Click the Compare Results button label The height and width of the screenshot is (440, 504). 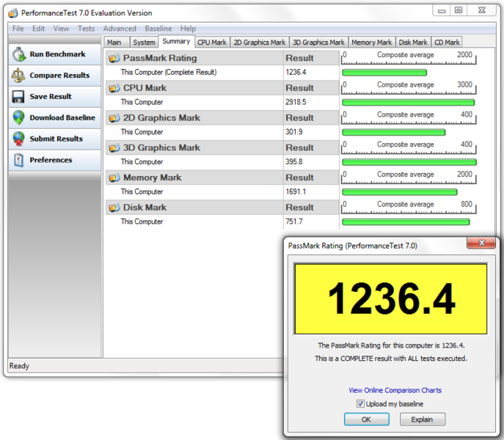[59, 76]
